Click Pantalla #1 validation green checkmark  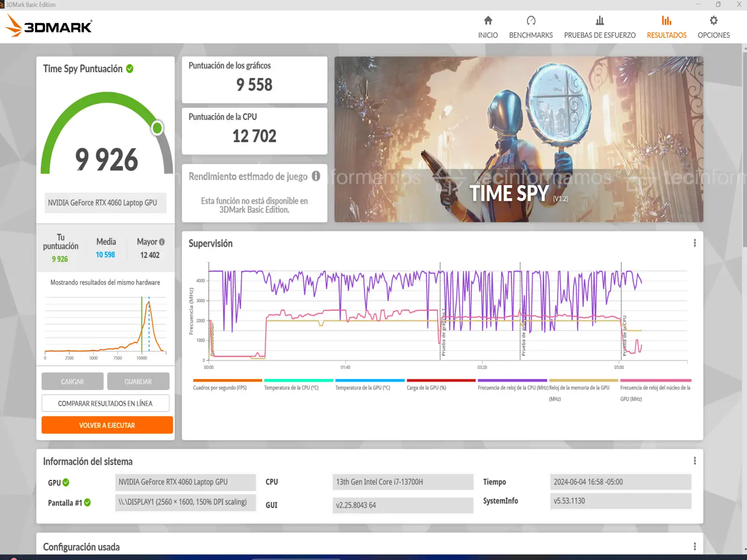click(87, 503)
